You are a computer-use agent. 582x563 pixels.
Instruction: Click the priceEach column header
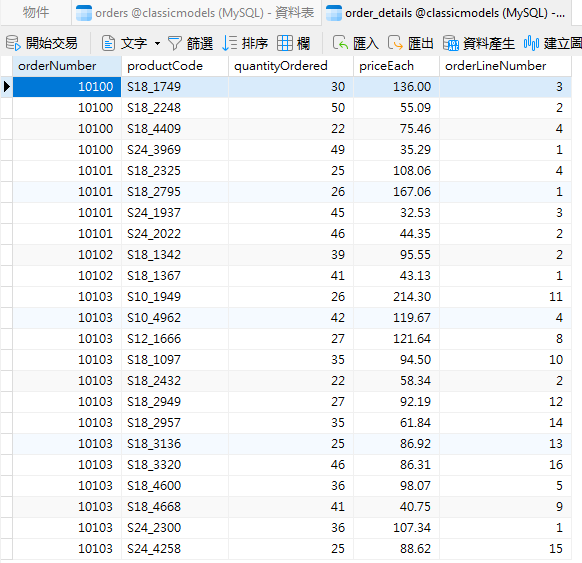(x=396, y=66)
